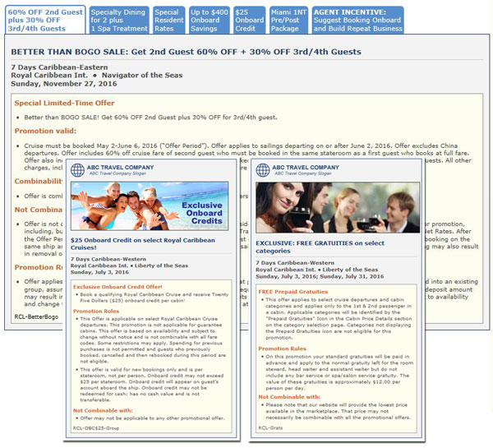Click the EXCLUSIVE: FREE GRATUITIES title
The height and width of the screenshot is (448, 493).
[320, 247]
